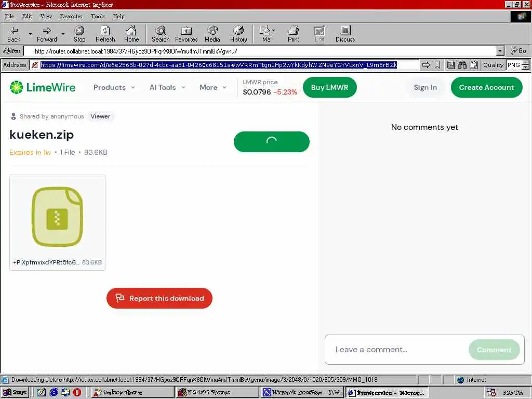Screen dimensions: 532x399
Task: Stop the page from loading
Action: [79, 34]
